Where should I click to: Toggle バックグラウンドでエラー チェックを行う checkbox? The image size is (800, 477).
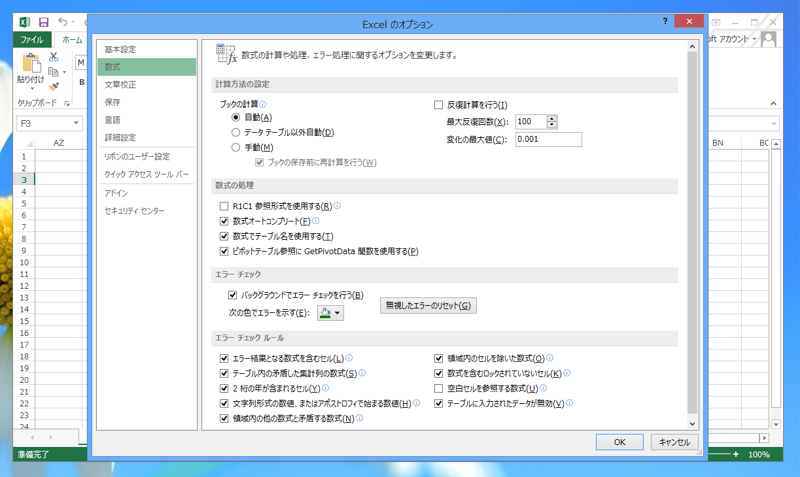coord(233,295)
